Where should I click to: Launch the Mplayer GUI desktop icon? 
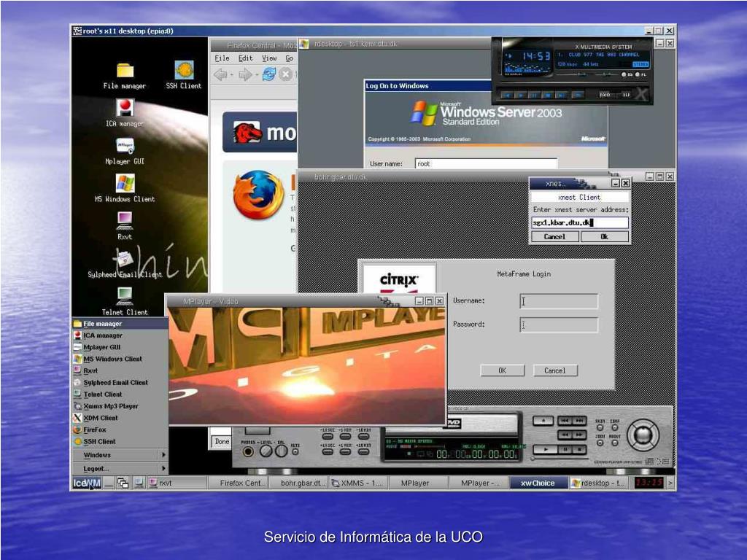click(x=124, y=152)
